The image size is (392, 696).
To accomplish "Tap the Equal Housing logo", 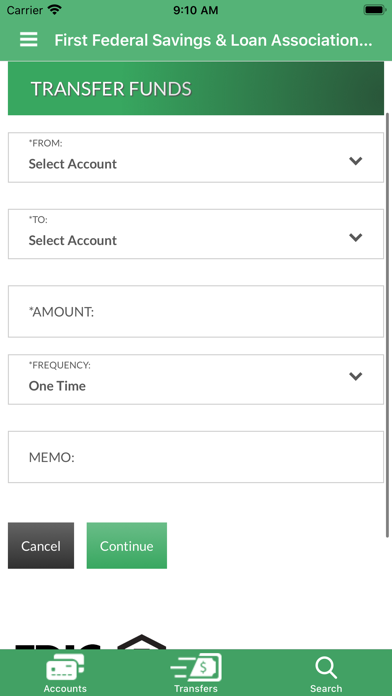I will click(141, 642).
